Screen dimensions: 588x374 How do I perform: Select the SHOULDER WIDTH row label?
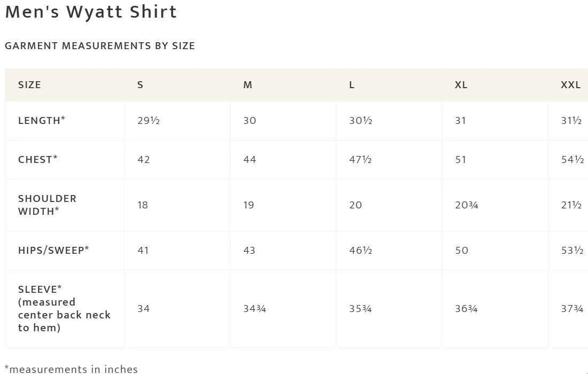pyautogui.click(x=47, y=205)
